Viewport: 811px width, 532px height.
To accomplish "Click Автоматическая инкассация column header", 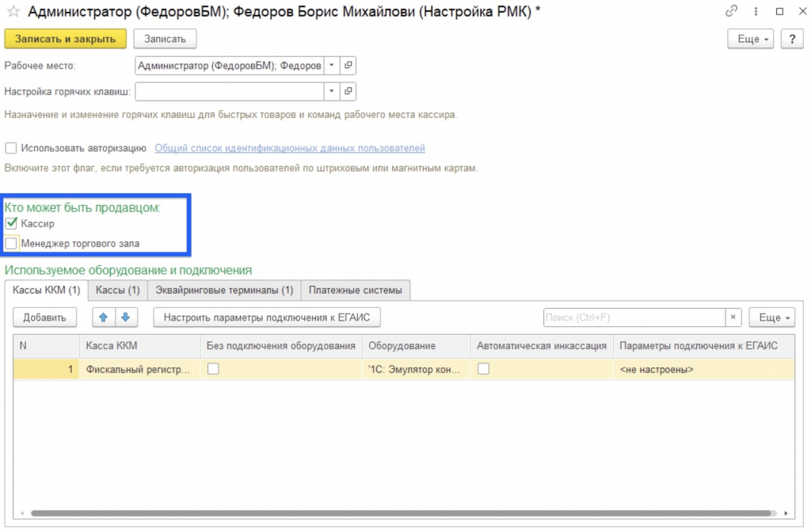I will click(542, 346).
